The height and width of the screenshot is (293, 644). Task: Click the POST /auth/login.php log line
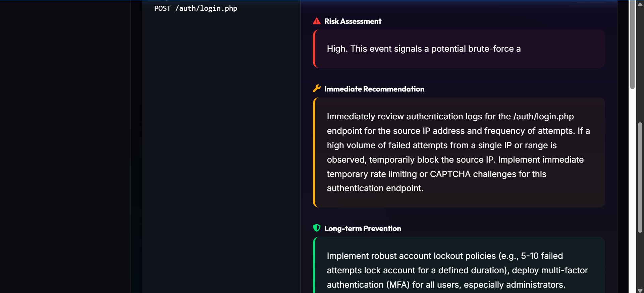click(x=196, y=8)
